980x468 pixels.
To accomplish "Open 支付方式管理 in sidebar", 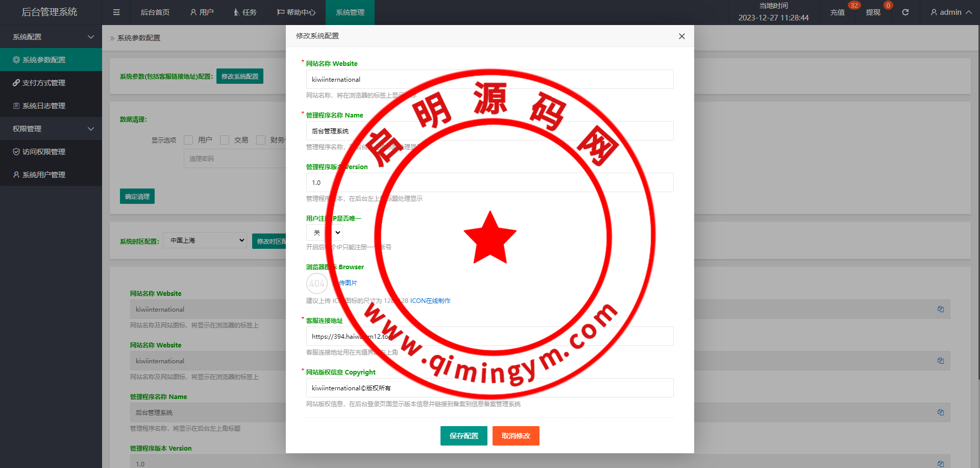I will [44, 83].
